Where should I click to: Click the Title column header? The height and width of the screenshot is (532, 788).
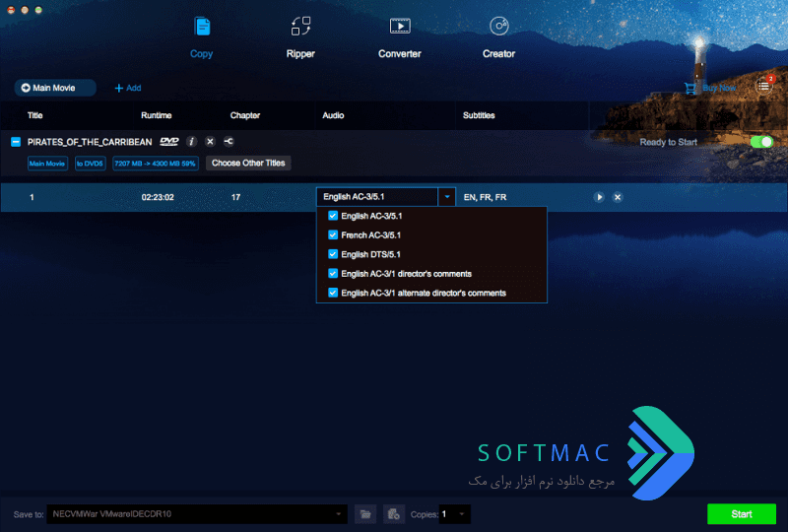pyautogui.click(x=34, y=115)
